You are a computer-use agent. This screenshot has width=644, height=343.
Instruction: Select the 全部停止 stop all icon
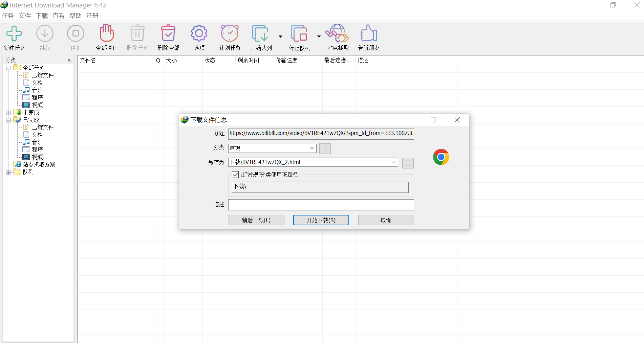106,37
